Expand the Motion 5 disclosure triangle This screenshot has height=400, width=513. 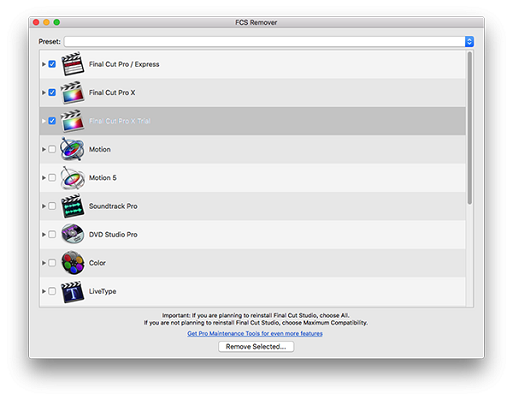pyautogui.click(x=44, y=178)
